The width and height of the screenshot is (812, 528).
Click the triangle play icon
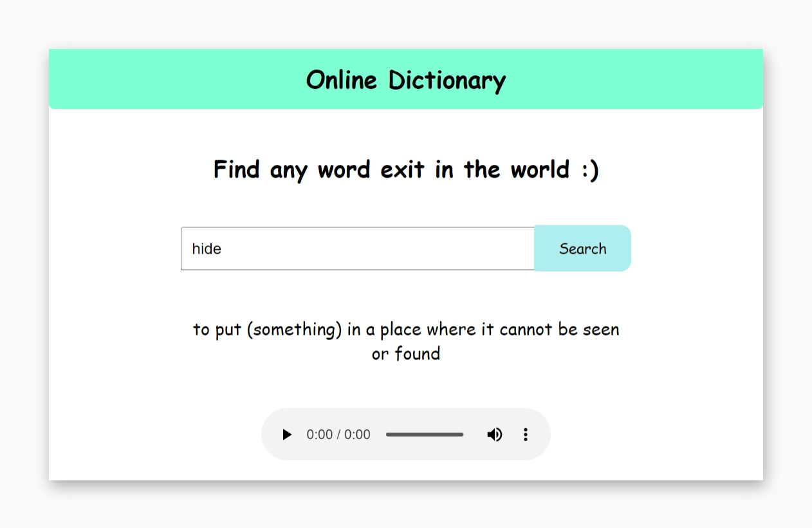point(287,435)
